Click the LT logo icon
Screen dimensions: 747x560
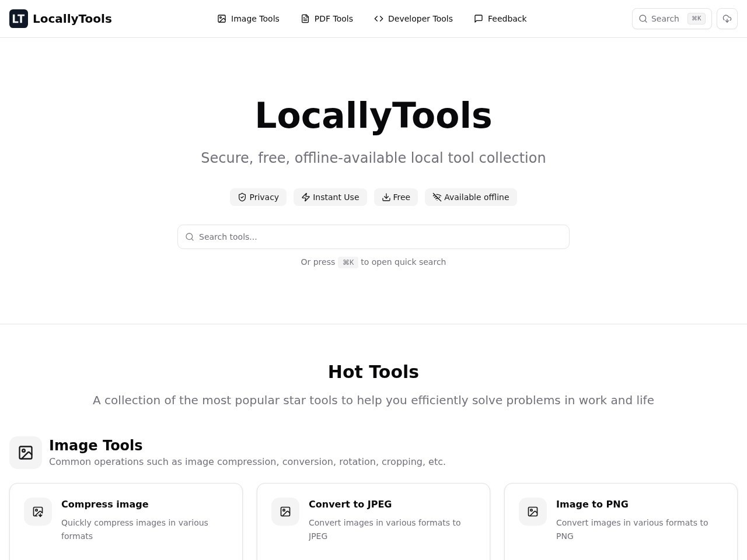[x=19, y=19]
